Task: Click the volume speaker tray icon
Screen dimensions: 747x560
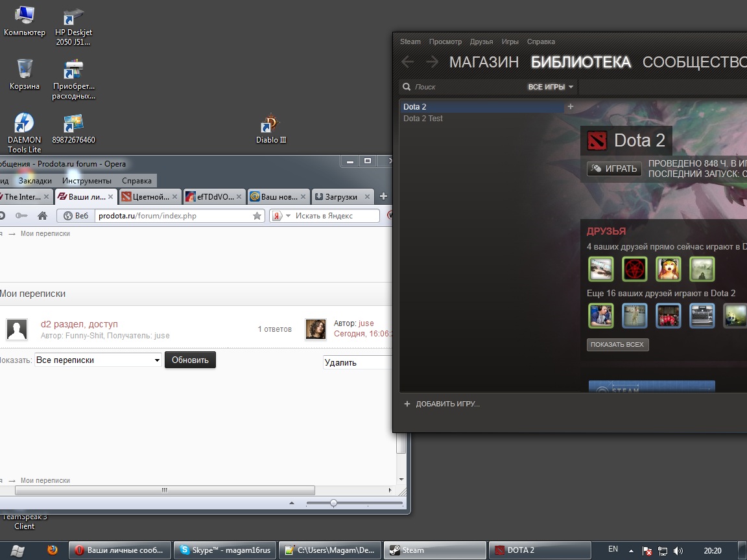Action: pyautogui.click(x=678, y=551)
